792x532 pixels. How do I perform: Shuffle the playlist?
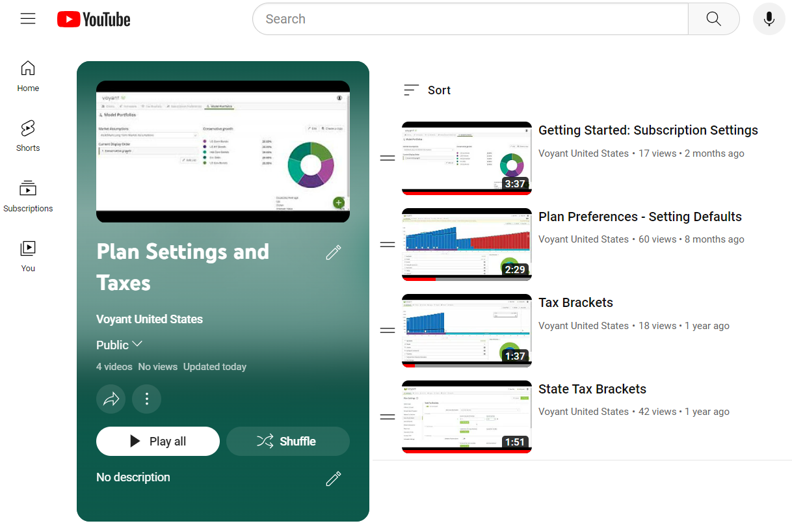(x=288, y=441)
